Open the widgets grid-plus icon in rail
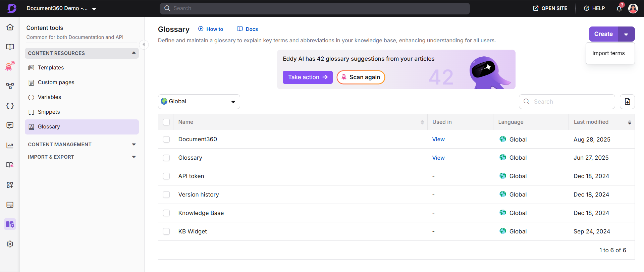Image resolution: width=644 pixels, height=272 pixels. coord(10,185)
